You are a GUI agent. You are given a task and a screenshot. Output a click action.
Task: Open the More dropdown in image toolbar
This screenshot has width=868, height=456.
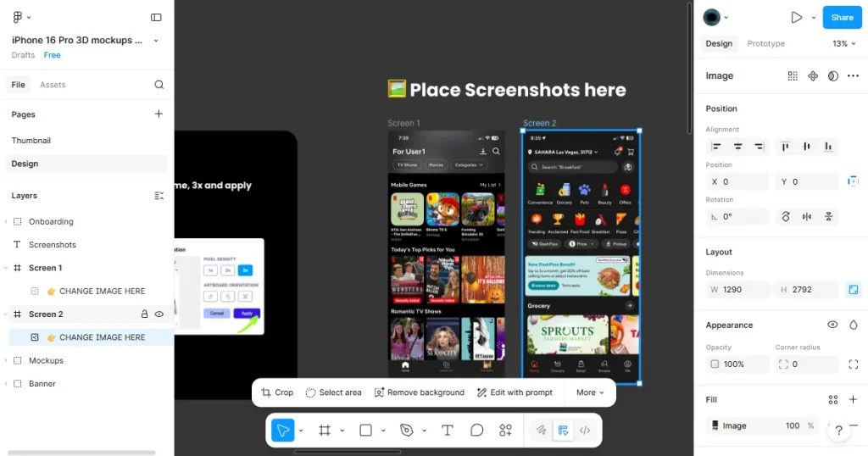(x=590, y=392)
